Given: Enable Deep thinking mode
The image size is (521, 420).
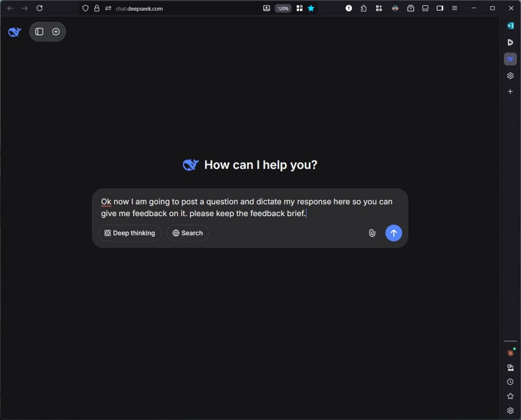Looking at the screenshot, I should (129, 233).
